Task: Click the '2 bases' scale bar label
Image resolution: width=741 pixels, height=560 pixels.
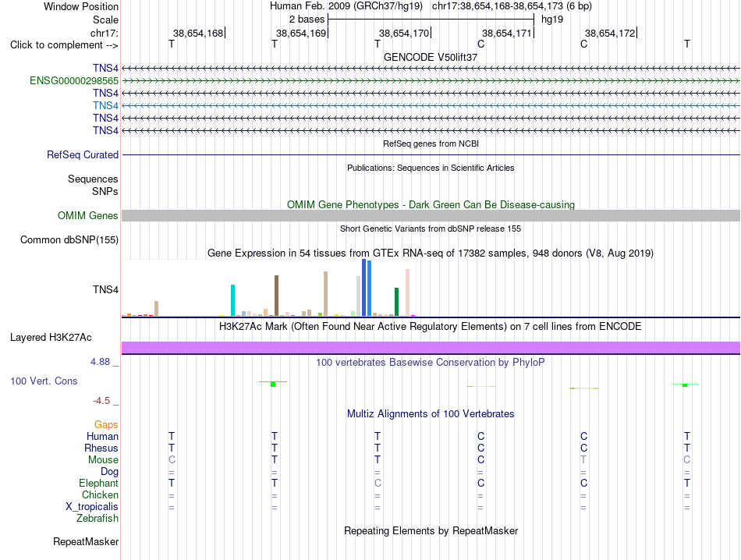Action: pos(307,19)
